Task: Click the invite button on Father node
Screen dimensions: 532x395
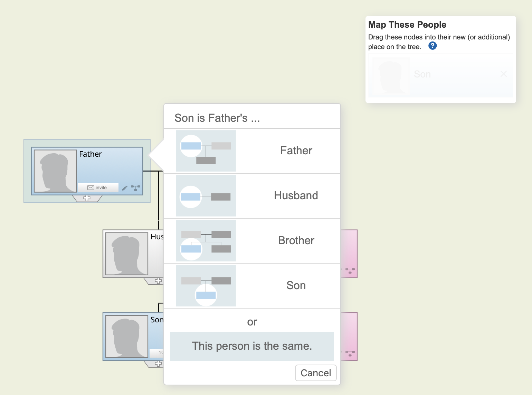Action: (98, 187)
